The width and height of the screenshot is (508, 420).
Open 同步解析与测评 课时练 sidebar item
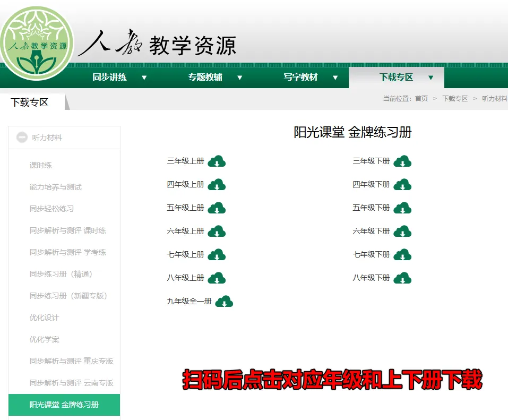[68, 230]
